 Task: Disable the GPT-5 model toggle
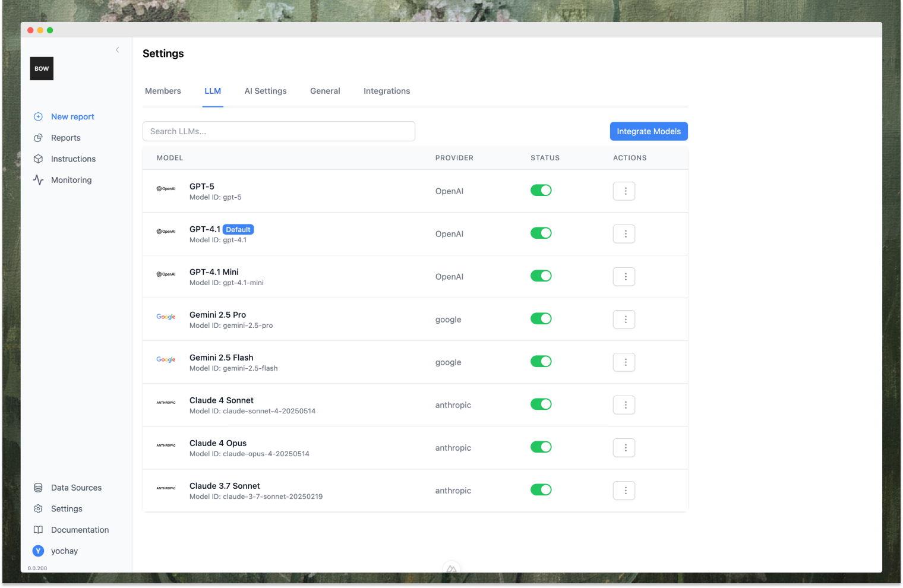tap(541, 190)
